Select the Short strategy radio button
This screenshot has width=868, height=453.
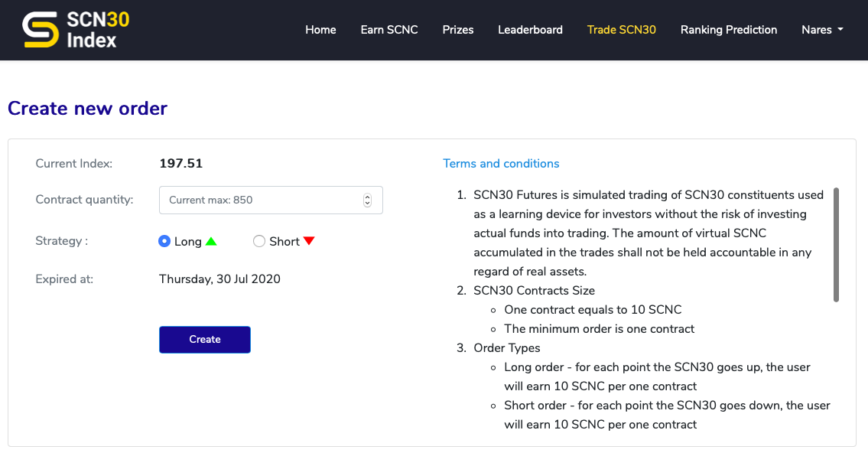coord(258,240)
